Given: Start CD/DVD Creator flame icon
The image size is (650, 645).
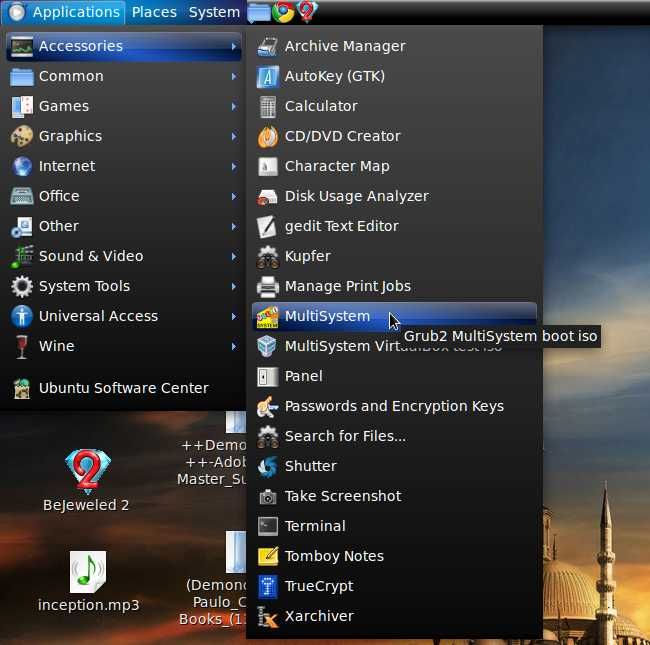Looking at the screenshot, I should click(268, 136).
